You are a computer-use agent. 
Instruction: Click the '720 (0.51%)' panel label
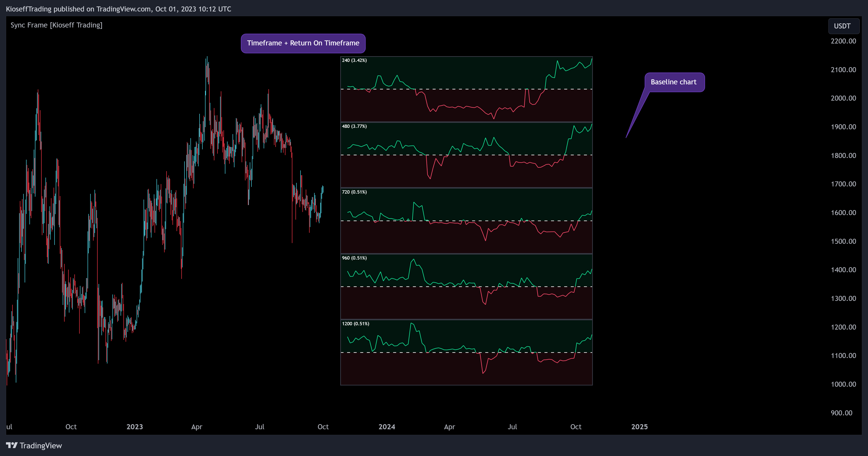[354, 192]
